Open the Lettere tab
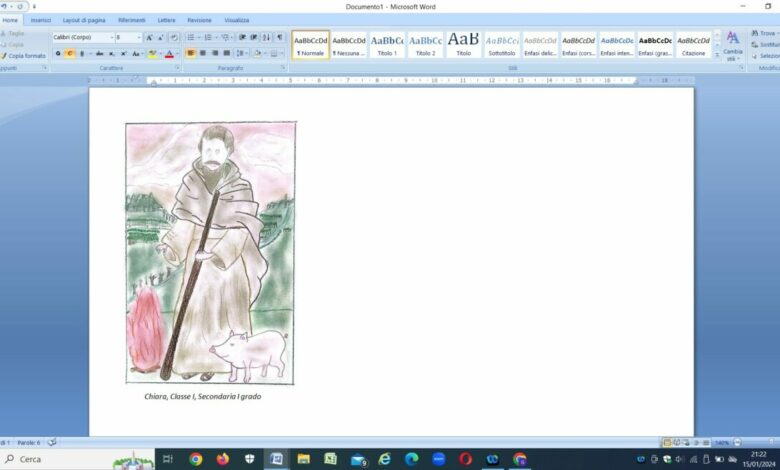 [166, 20]
